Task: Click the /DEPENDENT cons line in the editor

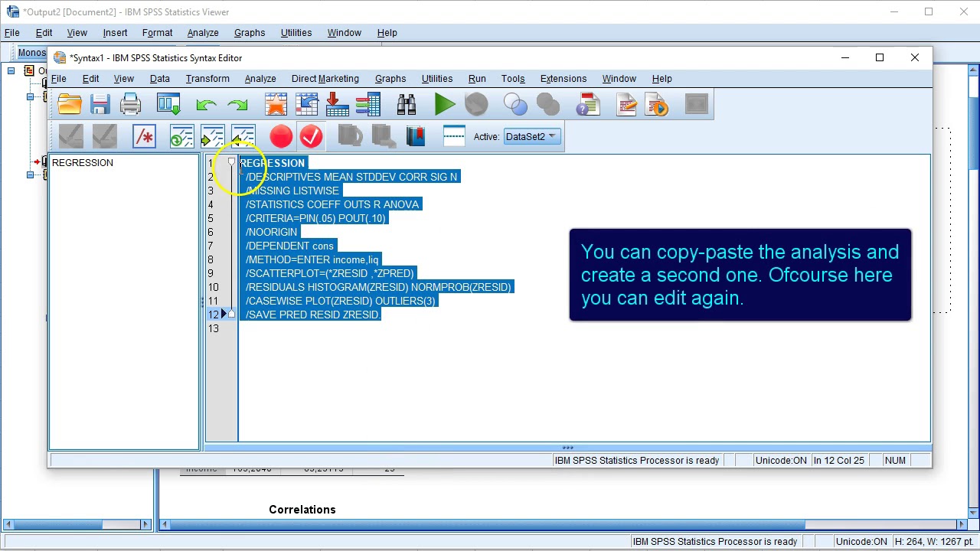Action: (289, 246)
